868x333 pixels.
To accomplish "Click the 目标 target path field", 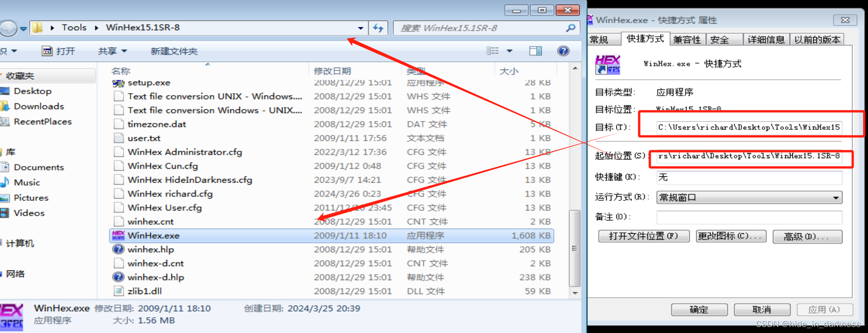I will coord(749,127).
